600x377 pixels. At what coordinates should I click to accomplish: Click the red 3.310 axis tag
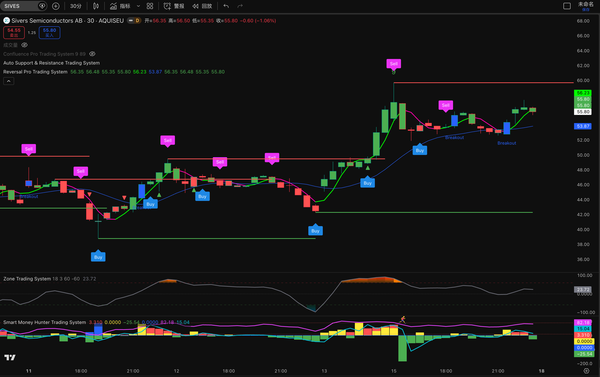(583, 335)
